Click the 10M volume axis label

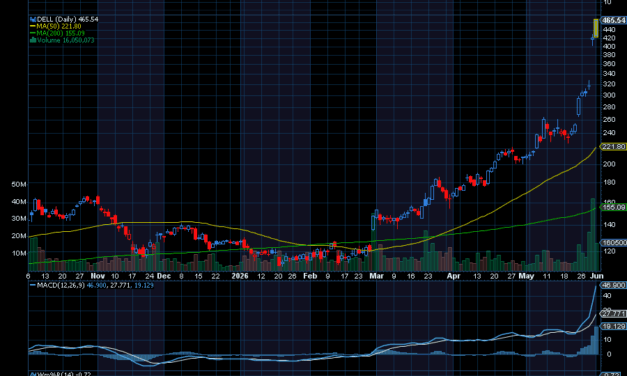click(19, 253)
